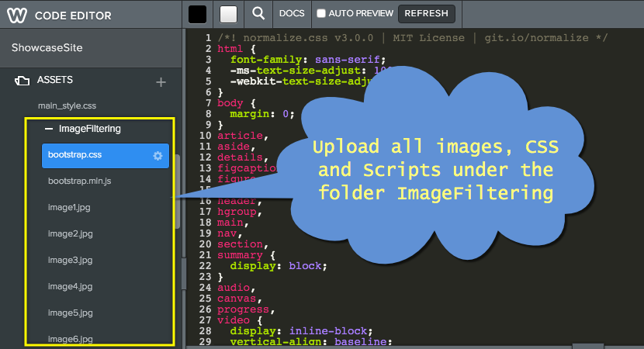
Task: Open the search magnifier tool
Action: click(258, 14)
